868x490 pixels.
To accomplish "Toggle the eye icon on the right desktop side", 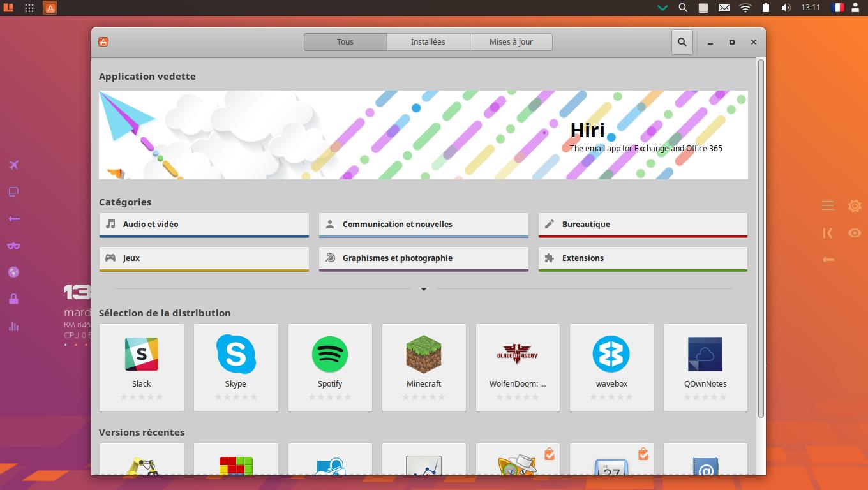I will (x=855, y=233).
